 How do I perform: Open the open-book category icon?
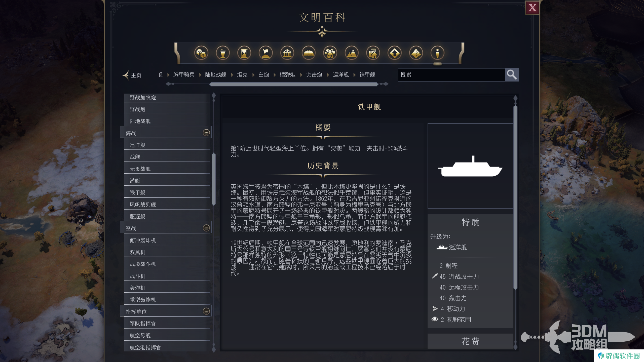click(309, 53)
